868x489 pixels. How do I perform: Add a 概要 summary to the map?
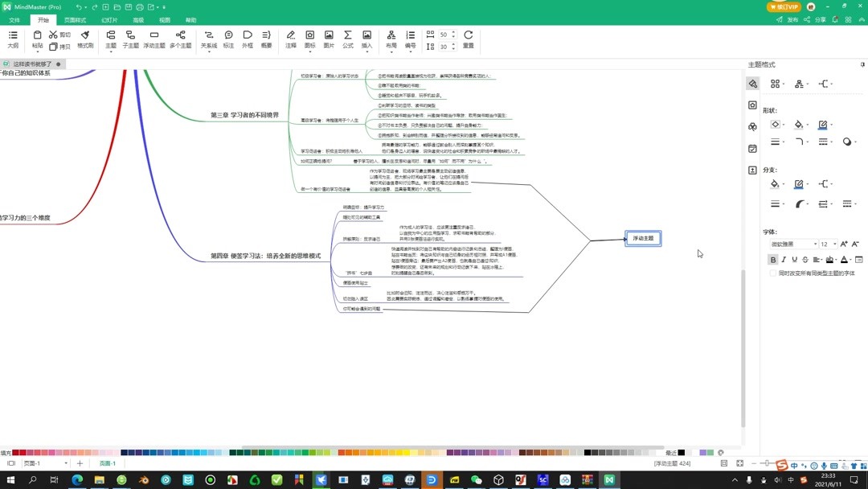point(265,40)
